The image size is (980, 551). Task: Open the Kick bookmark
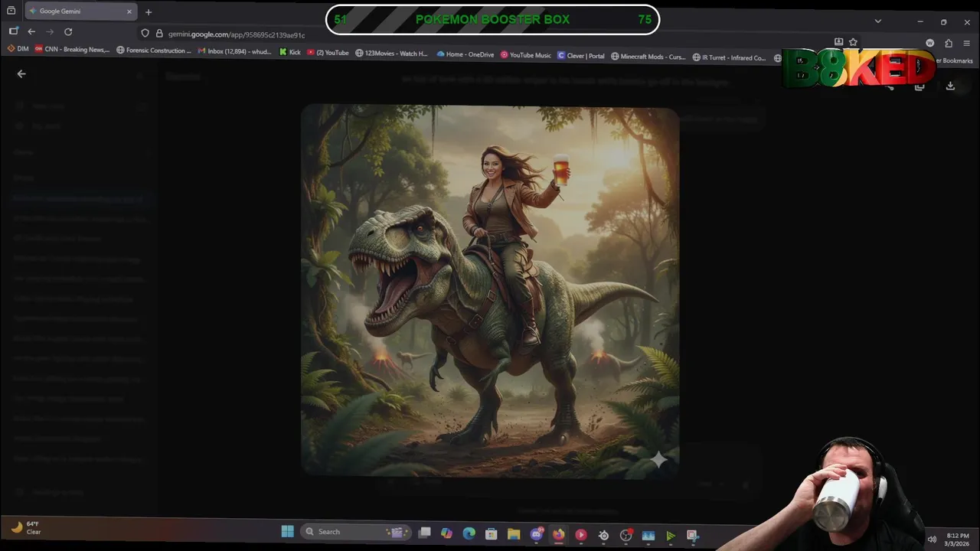click(289, 52)
